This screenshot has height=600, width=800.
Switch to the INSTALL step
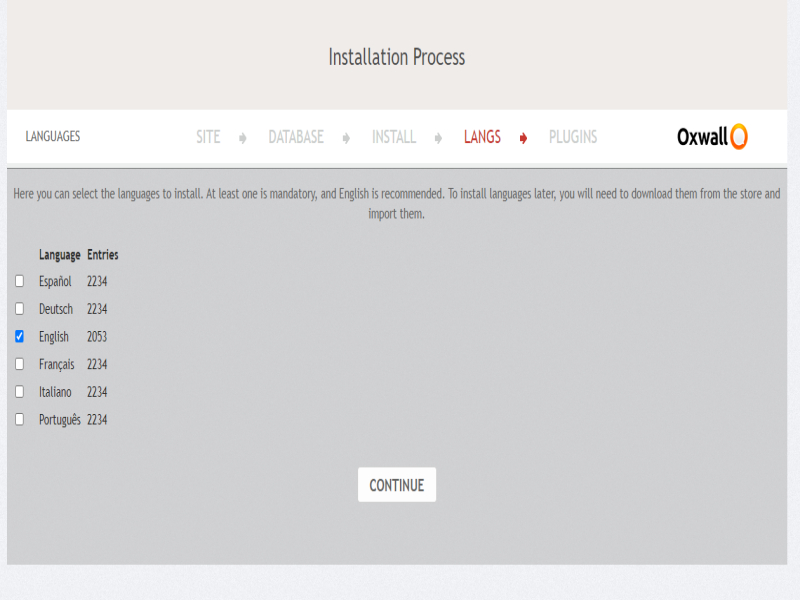[394, 137]
